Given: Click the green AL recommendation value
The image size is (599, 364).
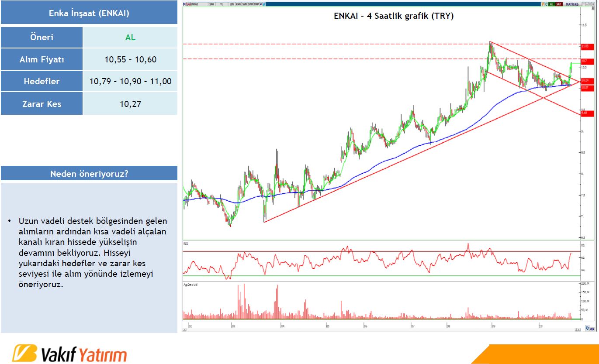Looking at the screenshot, I should point(130,37).
